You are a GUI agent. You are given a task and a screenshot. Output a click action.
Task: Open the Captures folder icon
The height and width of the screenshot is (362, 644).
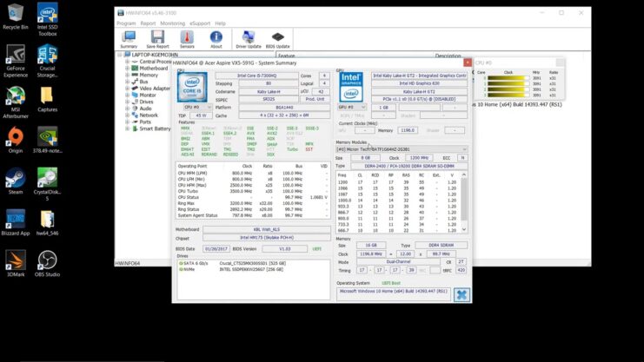tap(47, 99)
